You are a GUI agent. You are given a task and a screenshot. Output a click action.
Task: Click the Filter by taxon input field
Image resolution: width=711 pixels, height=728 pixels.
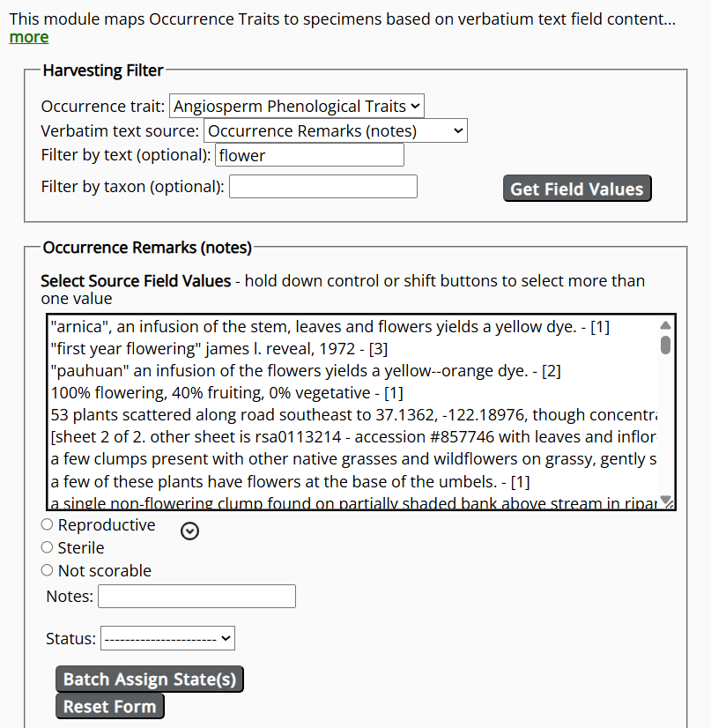point(322,186)
